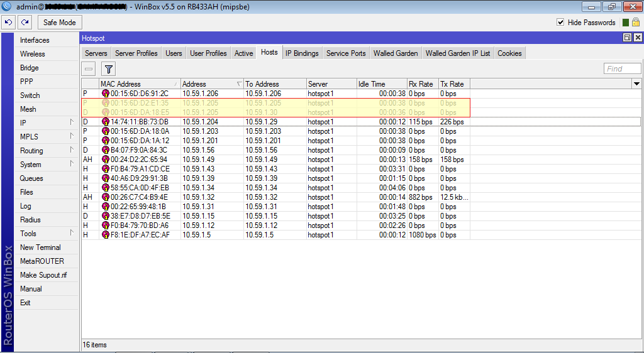
Task: Select address cell 10.59.1.204
Action: coord(213,122)
